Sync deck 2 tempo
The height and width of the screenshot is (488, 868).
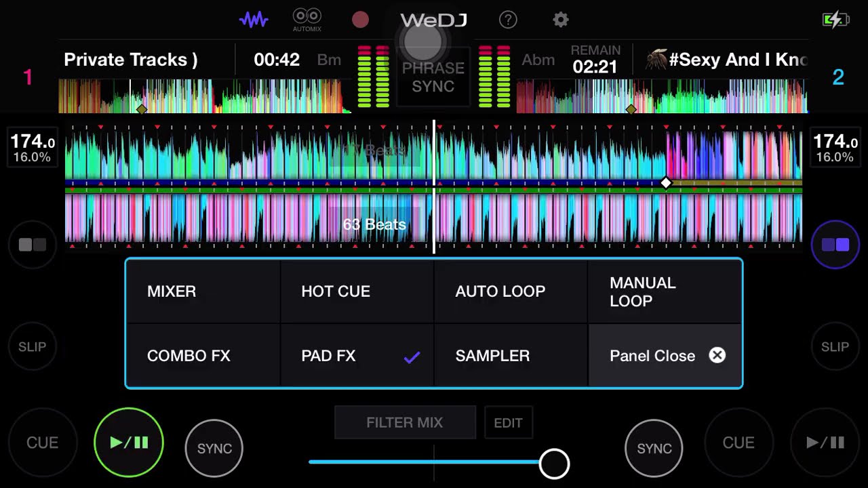[654, 448]
